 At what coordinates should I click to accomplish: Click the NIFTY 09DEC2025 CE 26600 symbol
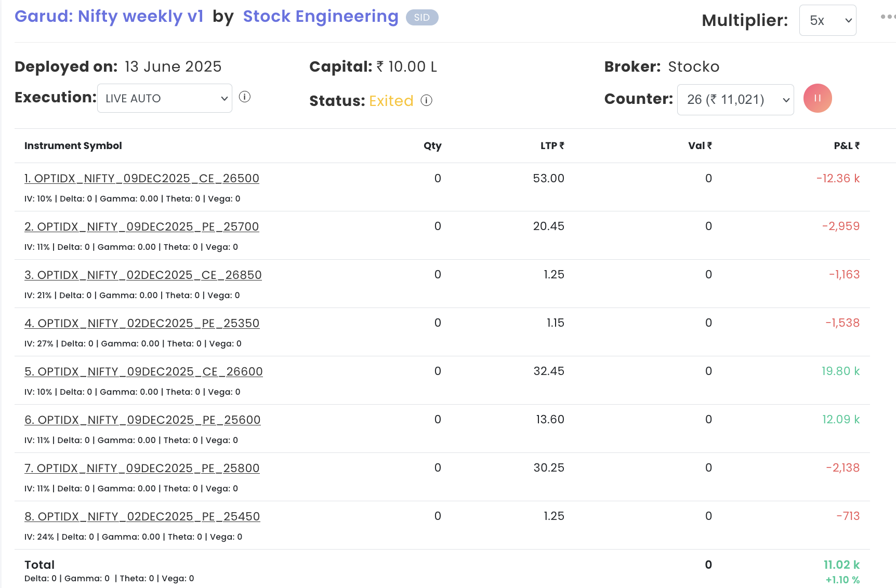click(x=143, y=372)
